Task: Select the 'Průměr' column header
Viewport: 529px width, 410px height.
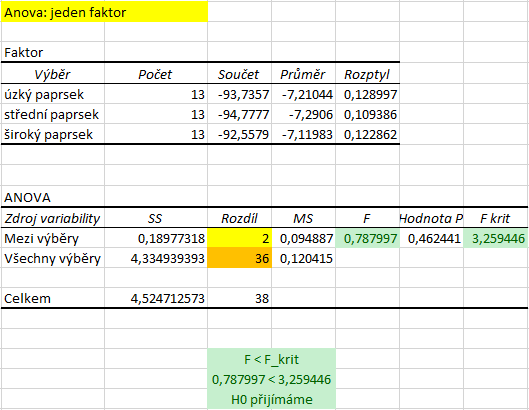Action: 304,74
